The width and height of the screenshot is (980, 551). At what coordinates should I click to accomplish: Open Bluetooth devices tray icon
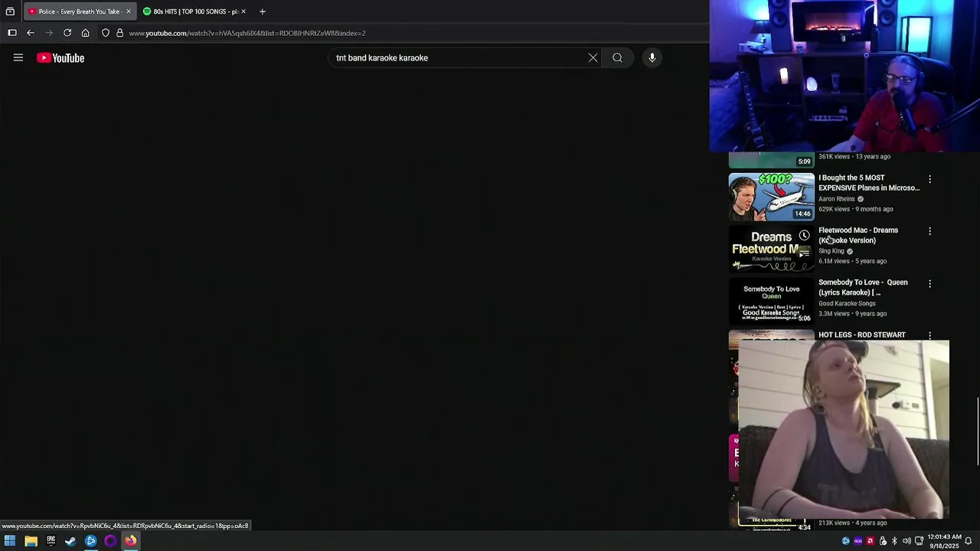point(894,541)
